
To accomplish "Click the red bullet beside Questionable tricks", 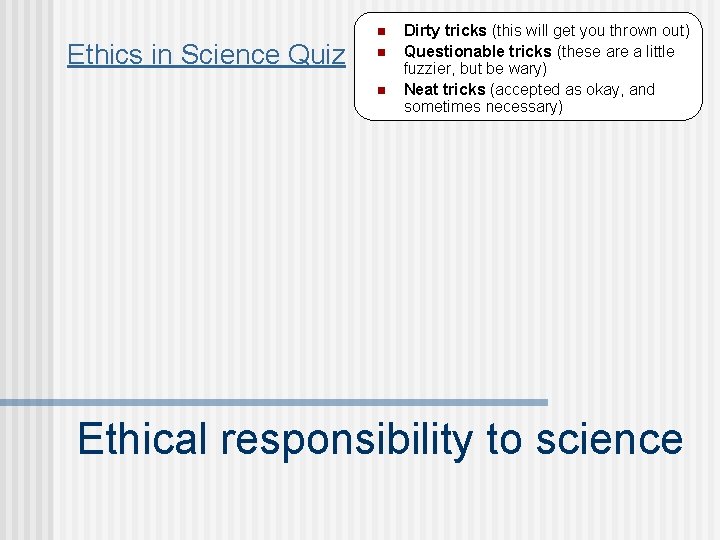I will pyautogui.click(x=381, y=52).
